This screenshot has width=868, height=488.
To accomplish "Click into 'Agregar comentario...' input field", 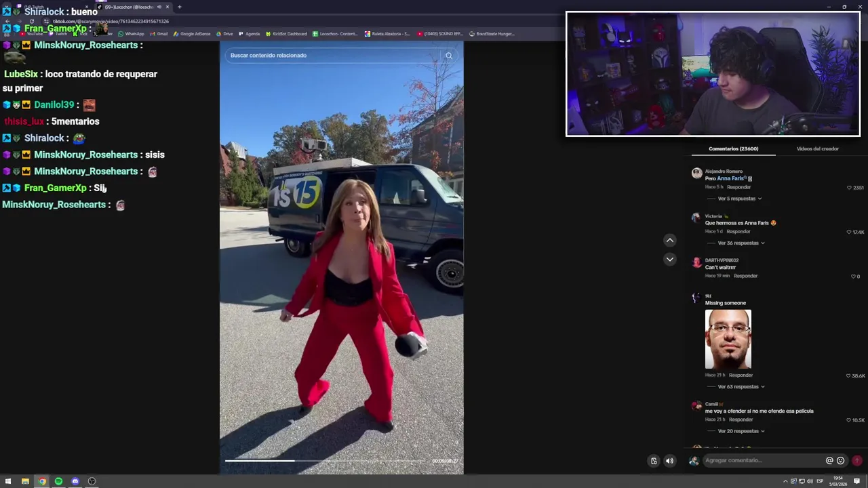I will coord(763,460).
